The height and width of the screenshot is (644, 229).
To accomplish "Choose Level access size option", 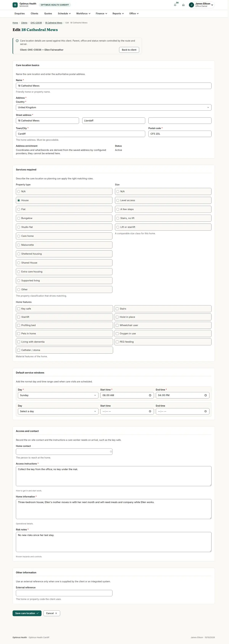I will point(163,200).
